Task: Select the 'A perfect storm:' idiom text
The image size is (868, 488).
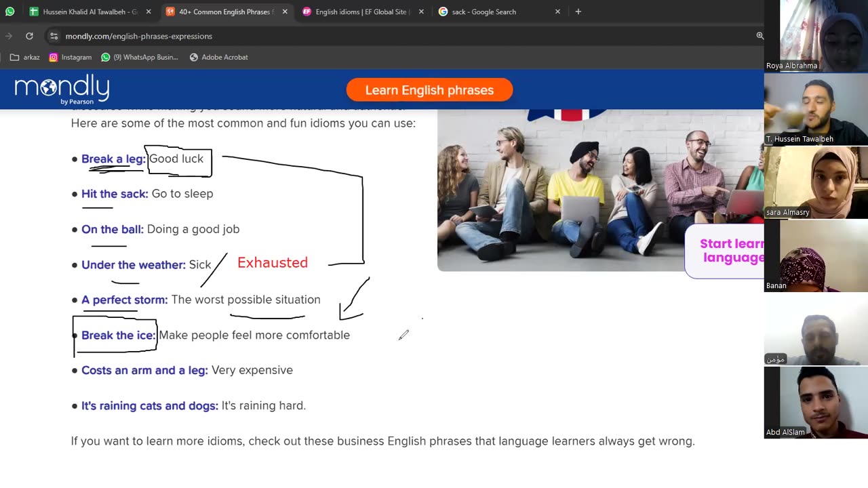Action: (125, 300)
